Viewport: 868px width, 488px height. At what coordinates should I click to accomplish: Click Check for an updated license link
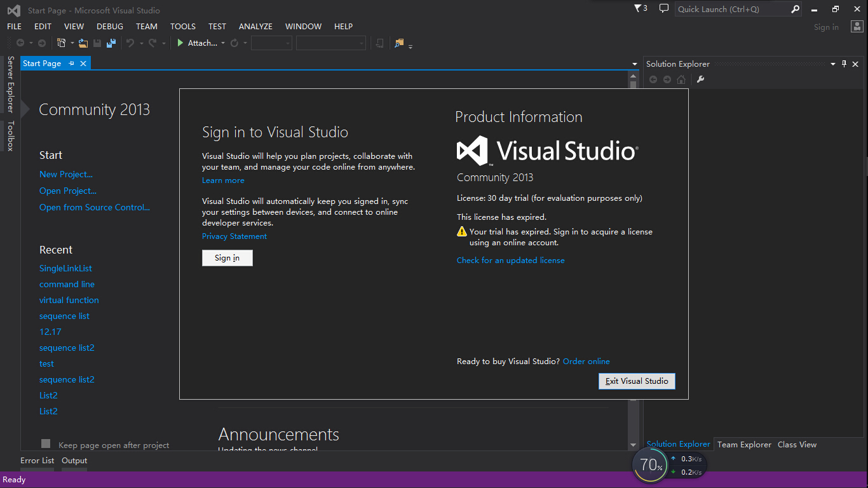click(x=510, y=261)
